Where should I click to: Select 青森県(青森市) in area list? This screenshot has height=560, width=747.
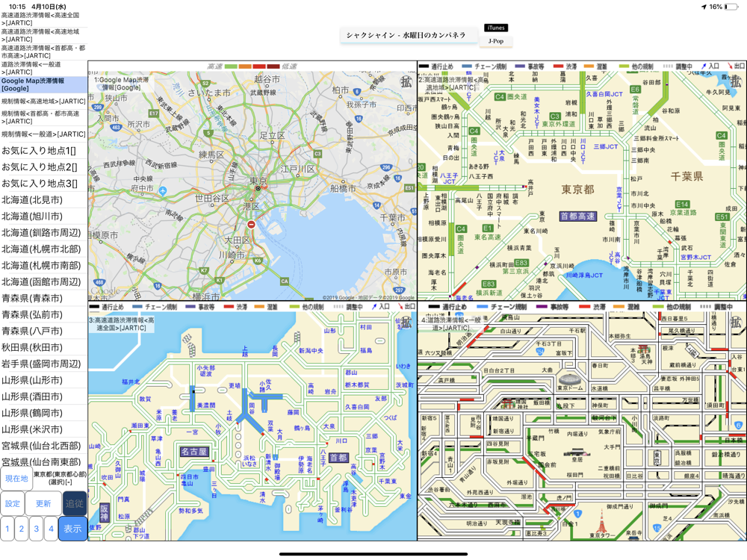pyautogui.click(x=43, y=298)
